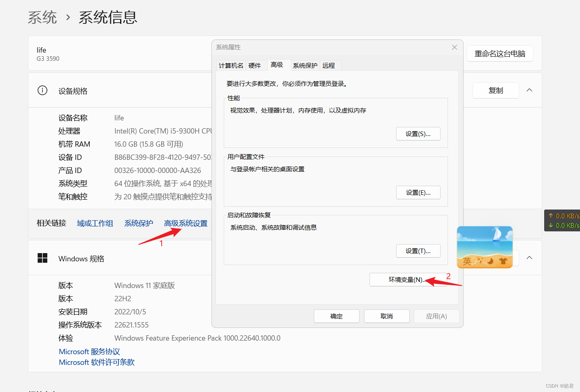Select the processor value Intel(R) Core(TM) i5-9300H
Screen dimensions: 580x392
pyautogui.click(x=163, y=131)
